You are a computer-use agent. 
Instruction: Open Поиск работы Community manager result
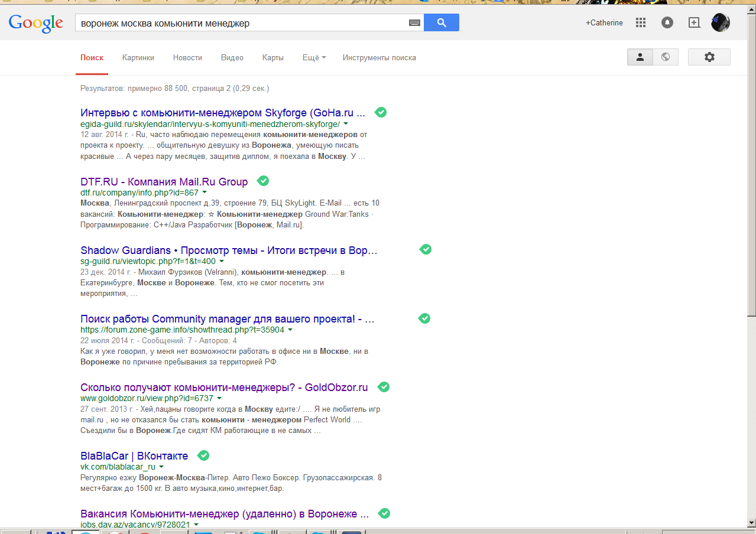coord(228,319)
